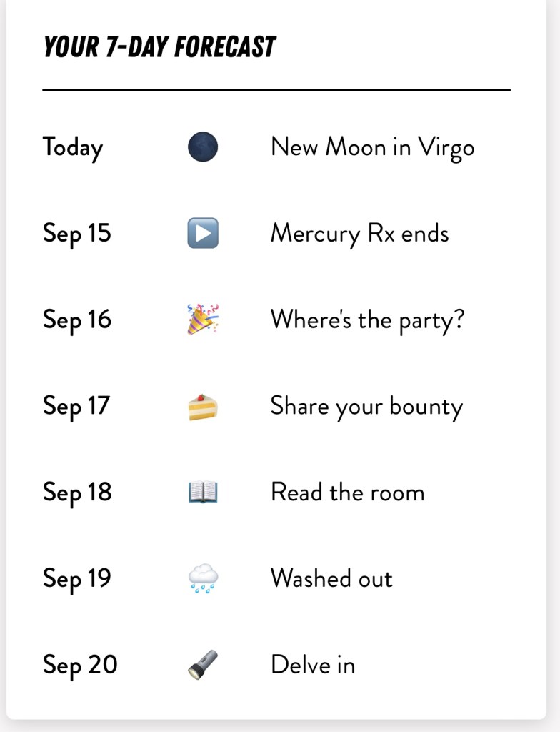Click the blue play button icon
560x732 pixels.
click(x=202, y=234)
